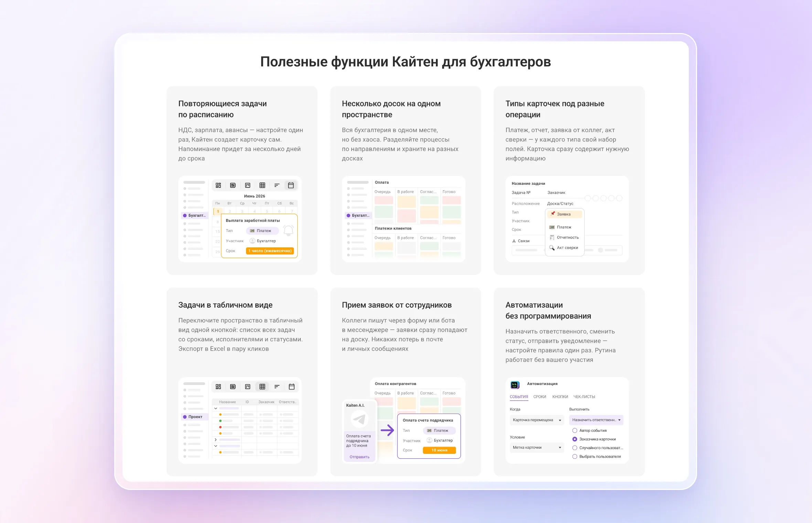
Task: Expand the collapsed right-pointing chevron table group
Action: (x=215, y=440)
